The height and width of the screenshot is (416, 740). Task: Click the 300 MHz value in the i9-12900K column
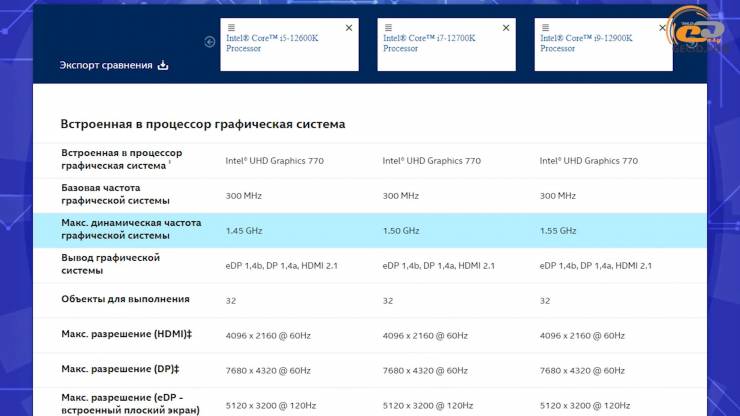(x=558, y=195)
